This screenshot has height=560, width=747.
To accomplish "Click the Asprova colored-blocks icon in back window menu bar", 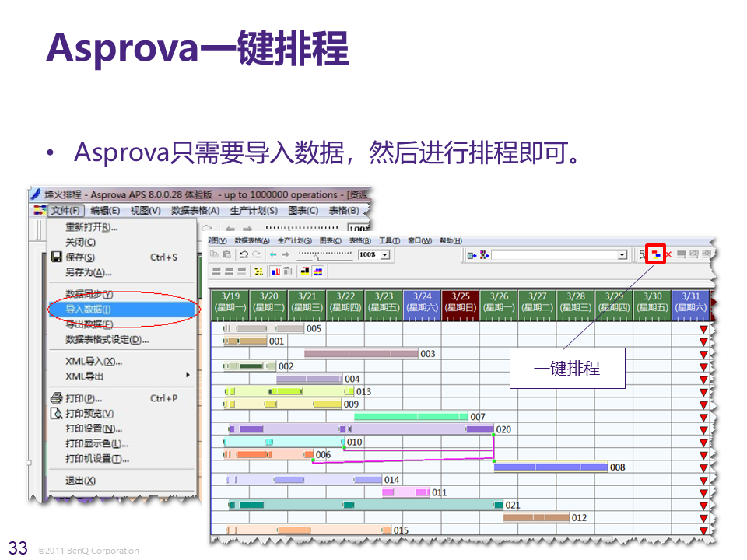I will click(39, 210).
